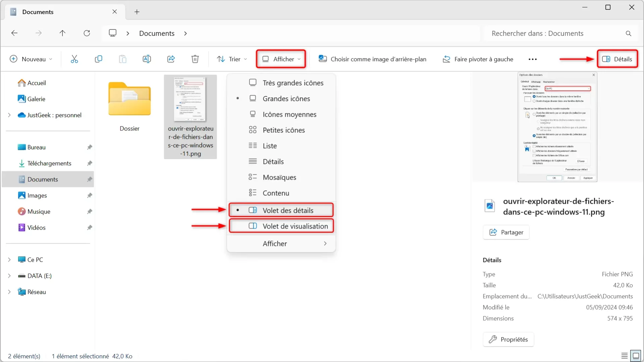This screenshot has width=644, height=362.
Task: Select ouvrir-explorateur PNG file thumbnail
Action: [190, 117]
